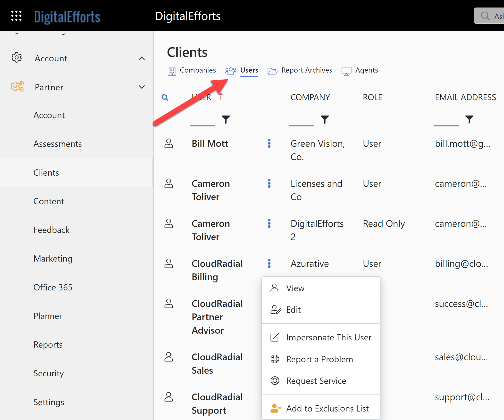The height and width of the screenshot is (420, 504).
Task: Click the user icon beside CloudRadial Support
Action: click(x=168, y=397)
